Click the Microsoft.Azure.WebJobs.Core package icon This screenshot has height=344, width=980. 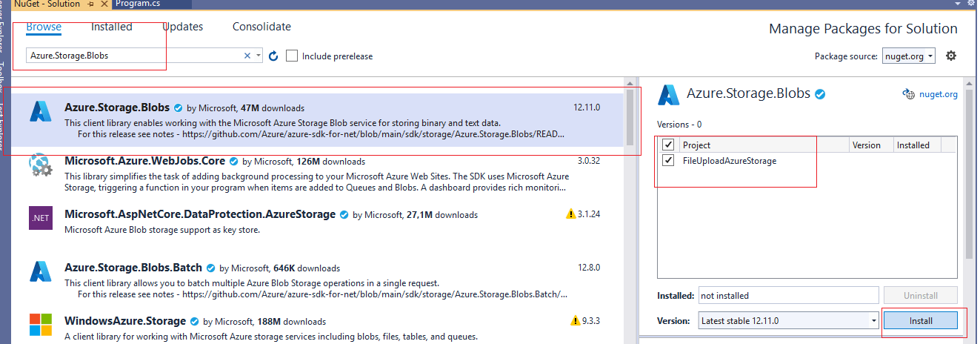click(x=40, y=165)
